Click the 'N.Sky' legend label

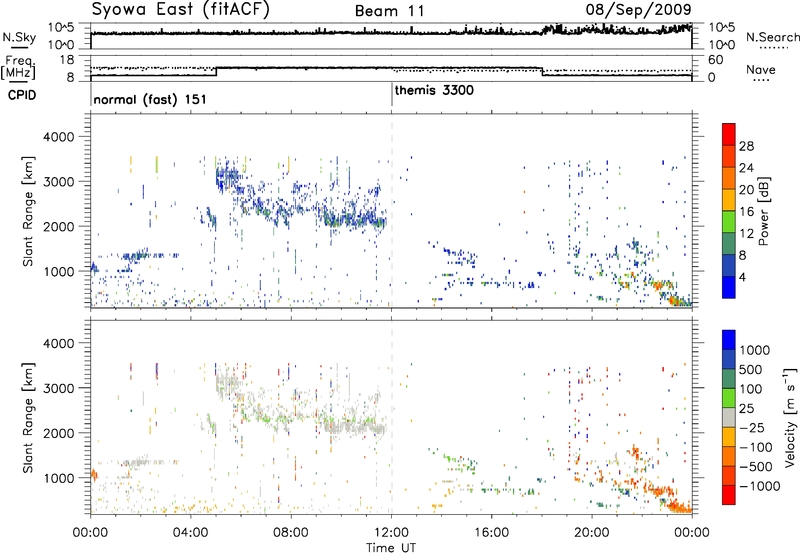[19, 37]
